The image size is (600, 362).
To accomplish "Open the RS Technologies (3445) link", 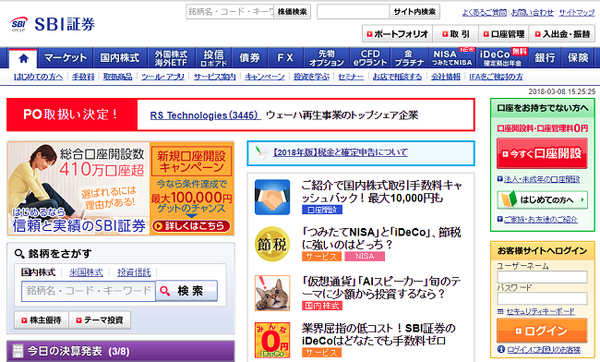I will click(x=205, y=115).
